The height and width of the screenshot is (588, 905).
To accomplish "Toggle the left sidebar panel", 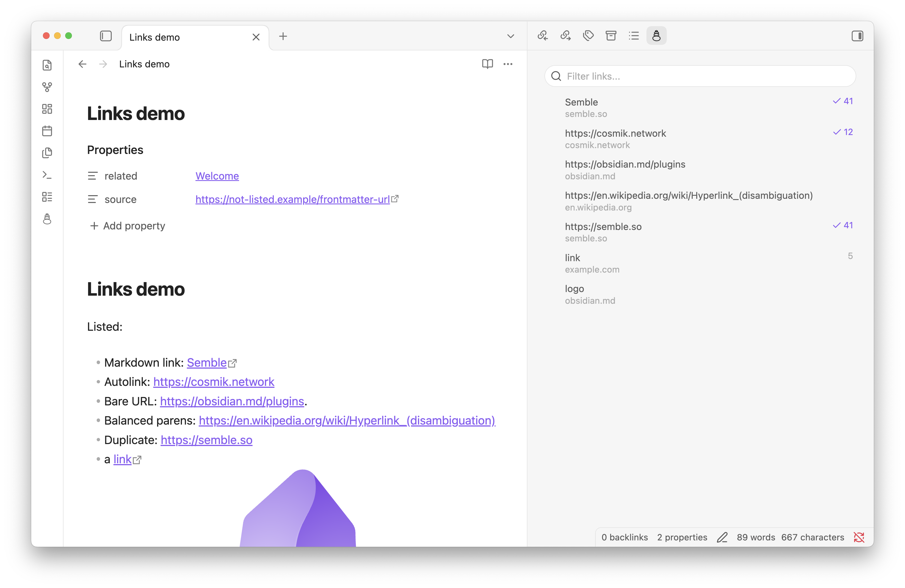I will click(x=106, y=36).
